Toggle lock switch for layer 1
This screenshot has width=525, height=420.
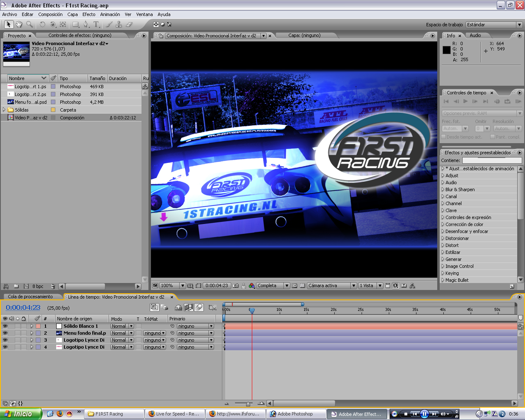point(24,326)
